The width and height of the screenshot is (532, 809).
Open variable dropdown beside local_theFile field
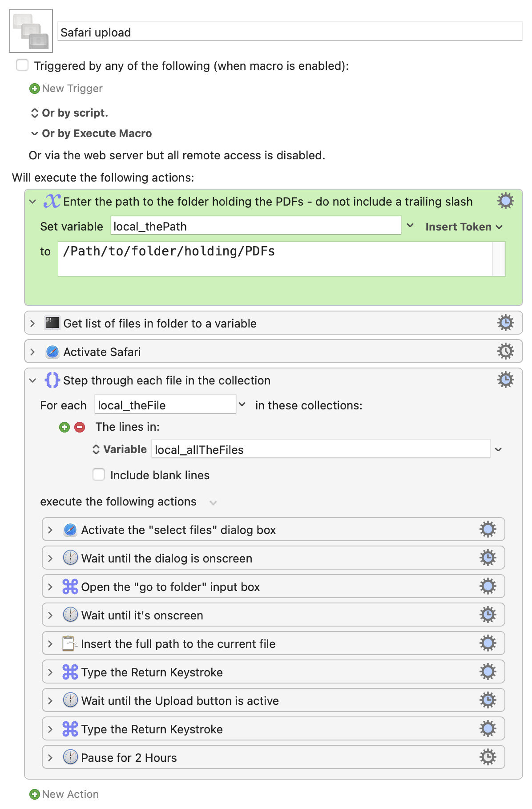click(242, 404)
